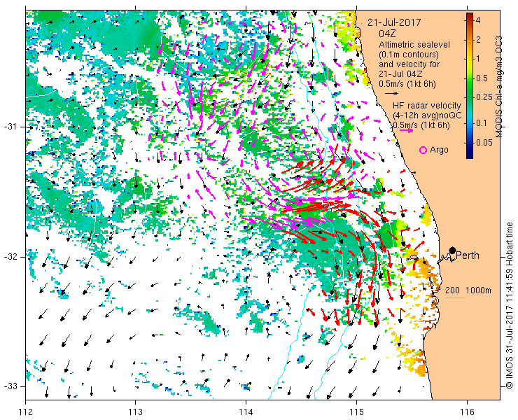518x420 pixels.
Task: Click the 'Altimetric sealevel' legend text
Action: pyautogui.click(x=414, y=44)
